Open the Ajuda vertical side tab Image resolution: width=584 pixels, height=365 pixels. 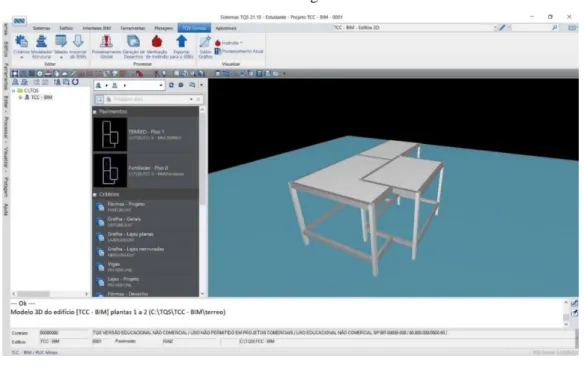pyautogui.click(x=6, y=209)
